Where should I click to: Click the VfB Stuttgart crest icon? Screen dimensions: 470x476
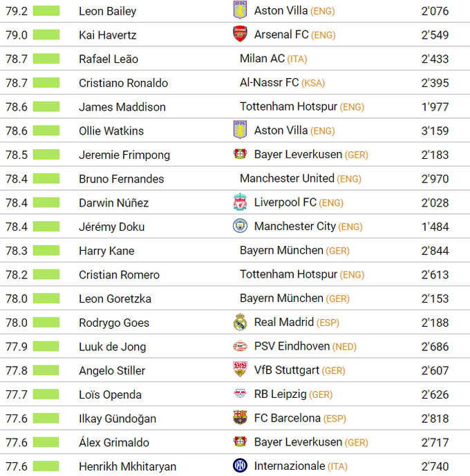point(240,370)
